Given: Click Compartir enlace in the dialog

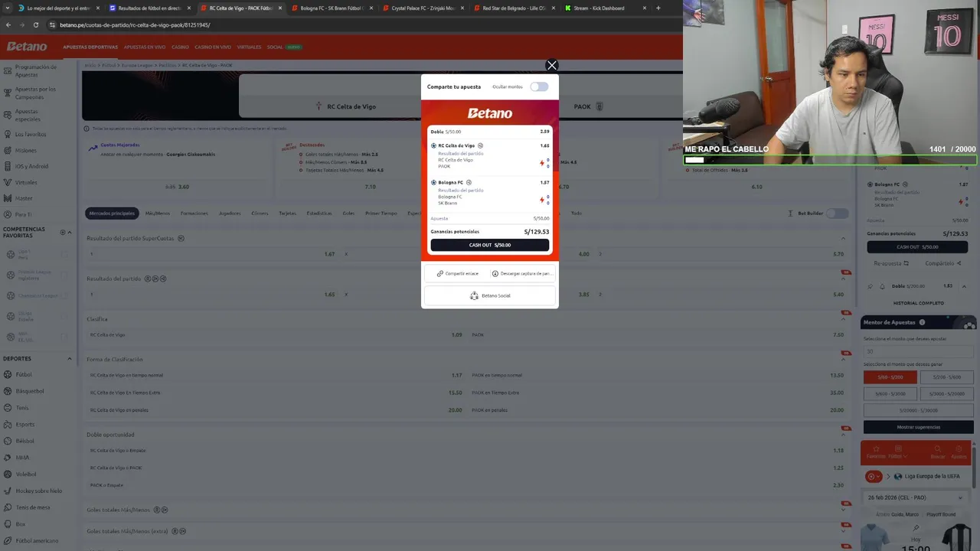Looking at the screenshot, I should pos(457,273).
